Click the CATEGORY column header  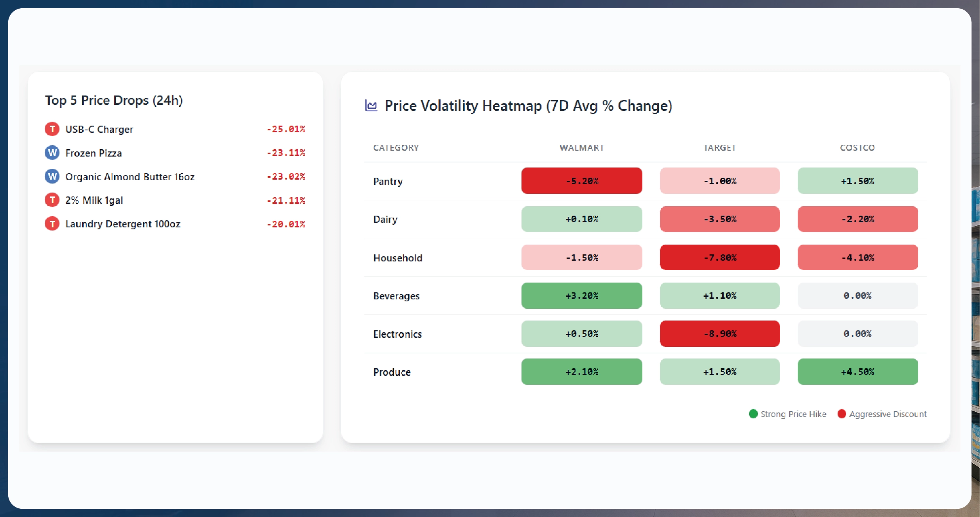coord(396,148)
